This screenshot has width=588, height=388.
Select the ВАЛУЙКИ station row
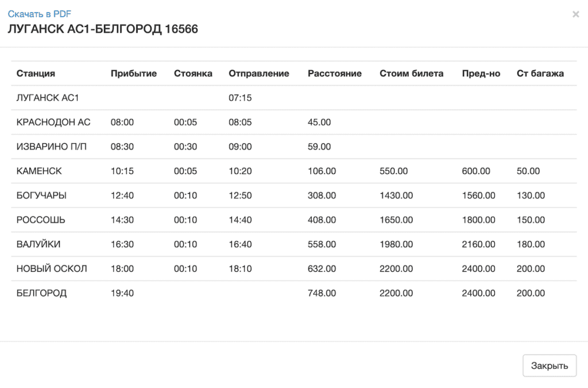(x=38, y=244)
